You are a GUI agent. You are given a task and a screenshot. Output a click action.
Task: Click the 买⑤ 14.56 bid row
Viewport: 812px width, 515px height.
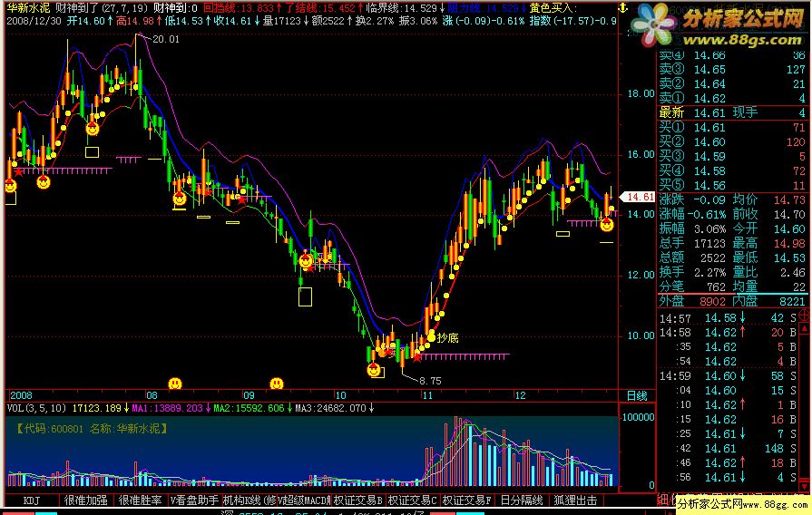pos(732,185)
